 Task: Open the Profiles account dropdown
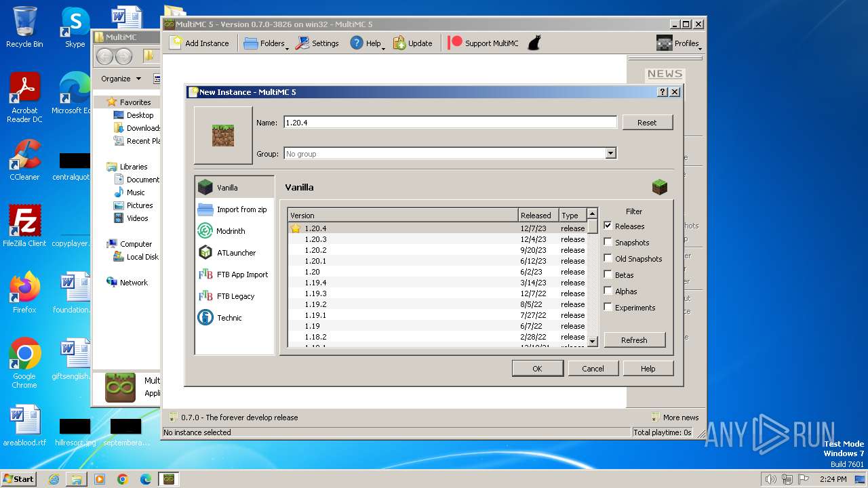[x=679, y=43]
